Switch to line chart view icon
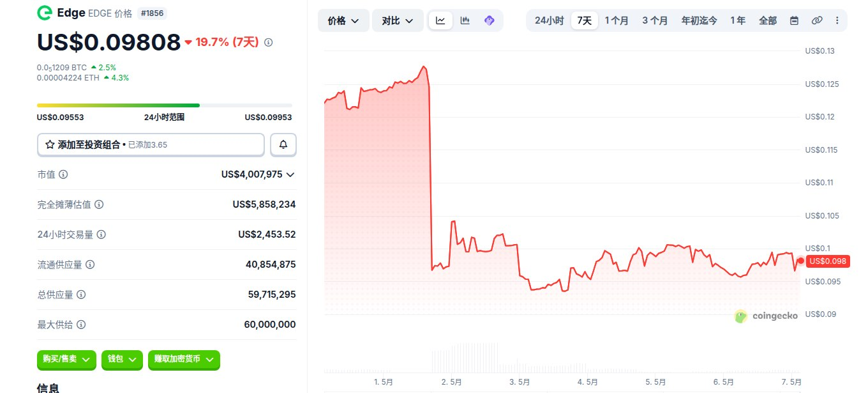 [x=441, y=20]
